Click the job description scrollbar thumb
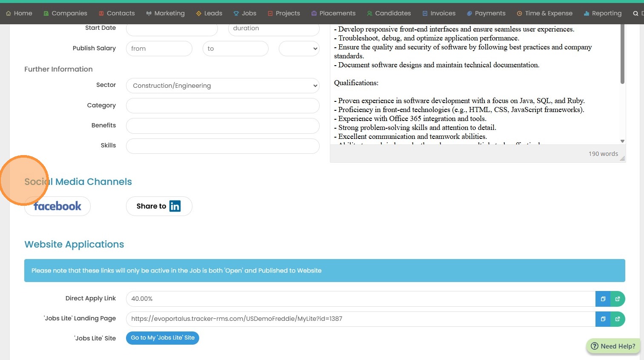644x360 pixels. [x=622, y=54]
